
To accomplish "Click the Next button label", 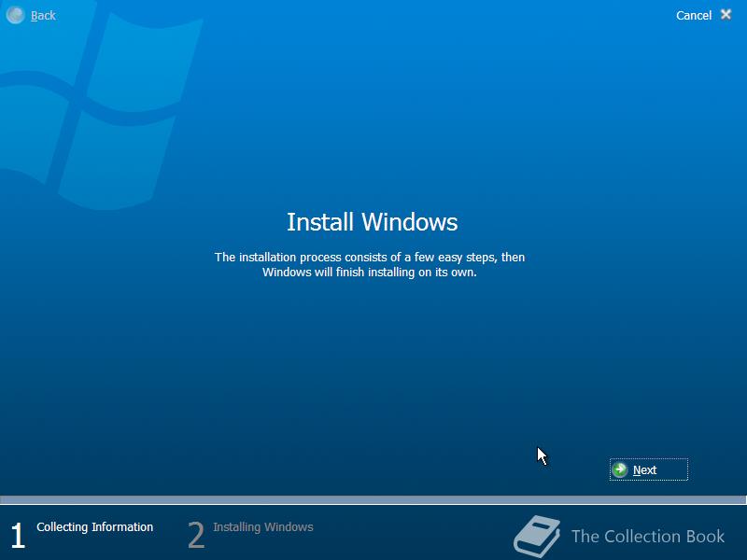I will pos(644,470).
